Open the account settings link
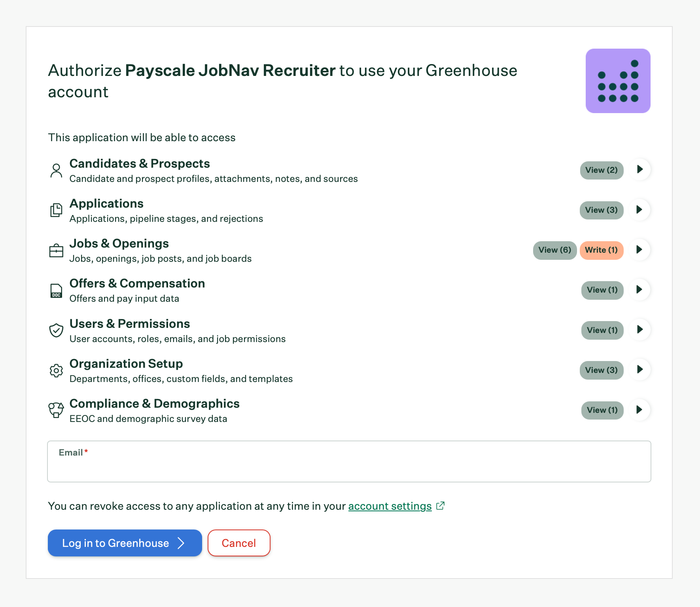 [390, 506]
